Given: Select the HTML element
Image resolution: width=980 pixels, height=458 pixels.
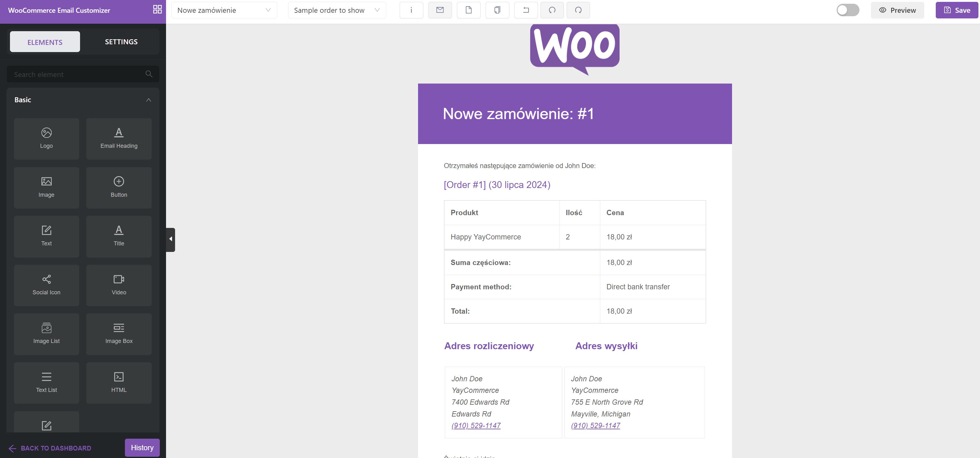Looking at the screenshot, I should click(x=119, y=383).
